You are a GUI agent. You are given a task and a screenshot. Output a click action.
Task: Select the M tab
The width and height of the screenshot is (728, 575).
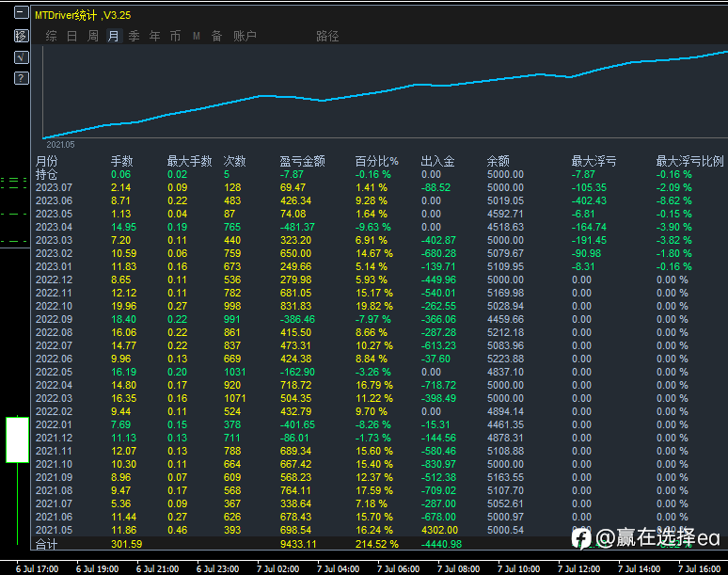197,36
